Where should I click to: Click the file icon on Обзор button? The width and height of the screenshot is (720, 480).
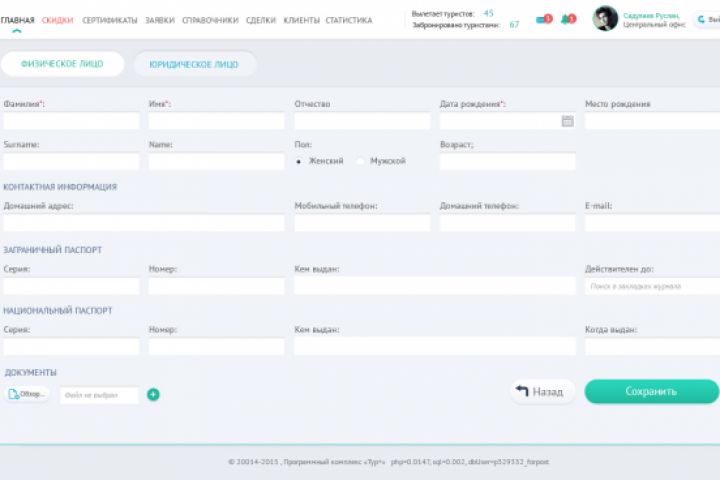pos(14,394)
